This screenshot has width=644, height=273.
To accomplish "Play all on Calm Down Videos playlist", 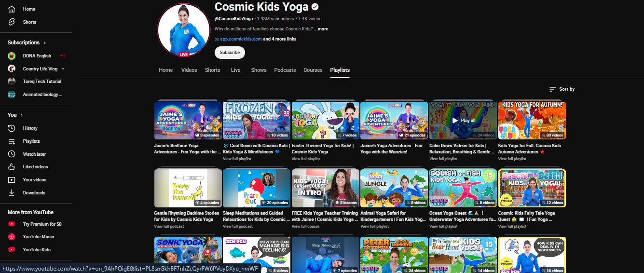I will point(463,121).
